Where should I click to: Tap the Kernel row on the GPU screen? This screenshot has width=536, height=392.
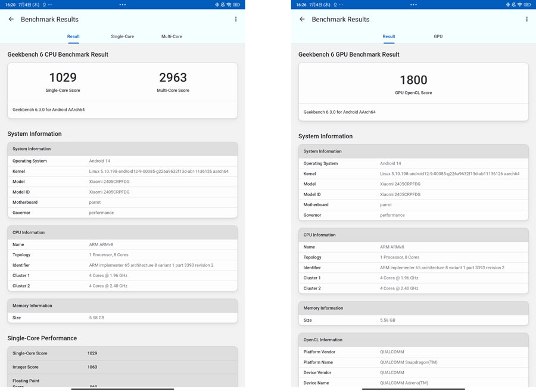(413, 174)
